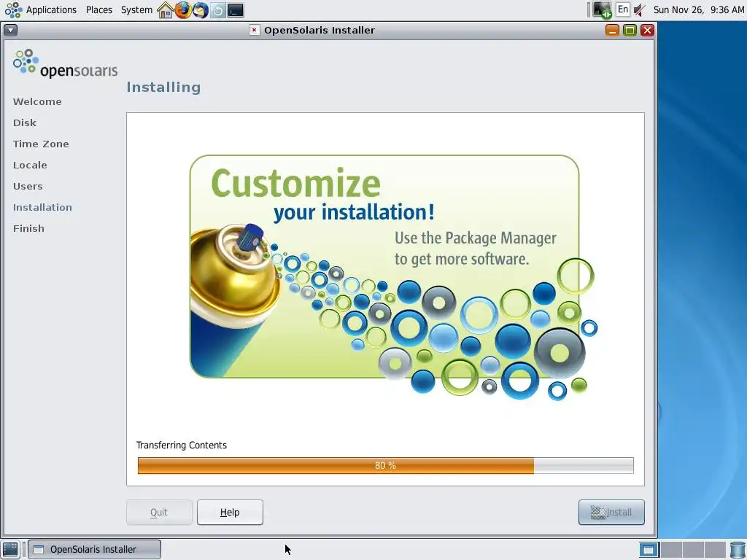Viewport: 747px width, 560px height.
Task: Select the Disk step in sidebar
Action: click(x=25, y=122)
